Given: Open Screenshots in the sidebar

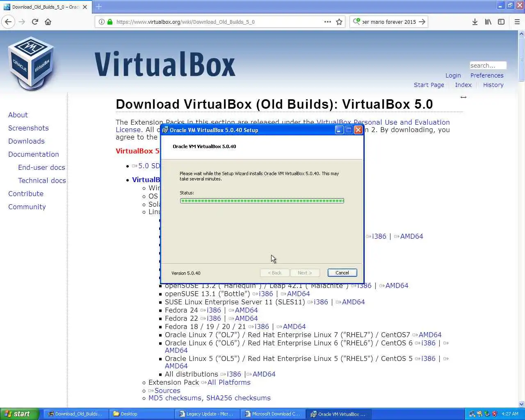Looking at the screenshot, I should point(28,128).
